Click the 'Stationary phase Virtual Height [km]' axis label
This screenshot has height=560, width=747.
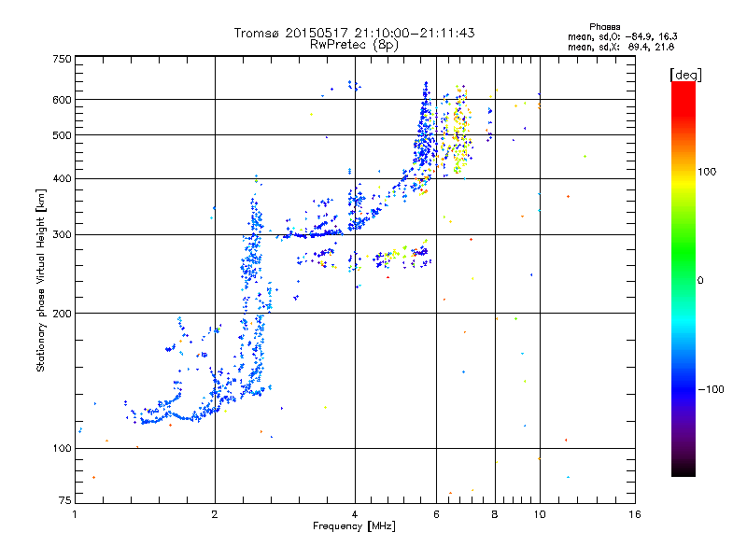[x=41, y=280]
